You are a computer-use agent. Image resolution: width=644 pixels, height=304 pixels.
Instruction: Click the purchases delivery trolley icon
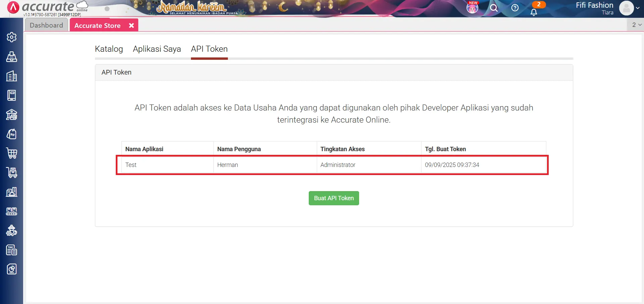(x=12, y=173)
